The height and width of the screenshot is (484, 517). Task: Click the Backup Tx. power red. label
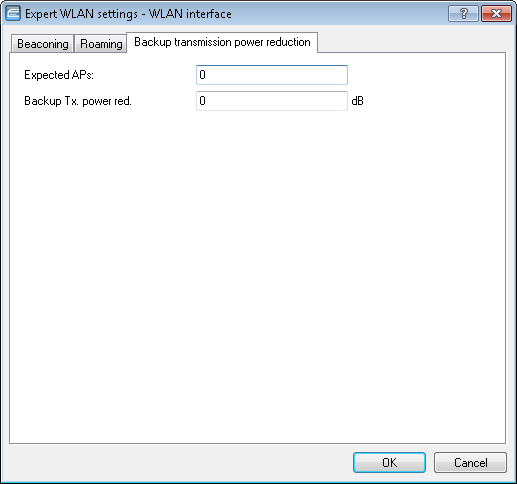tap(78, 101)
